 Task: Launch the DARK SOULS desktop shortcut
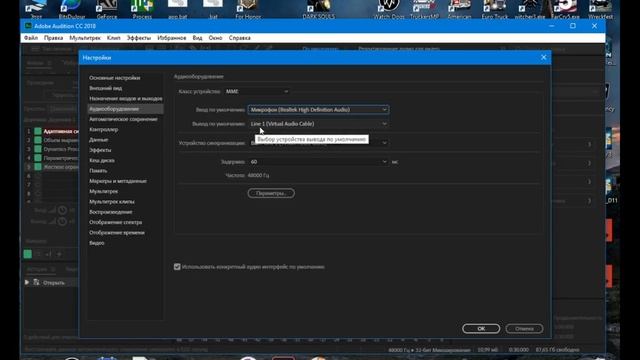point(318,9)
